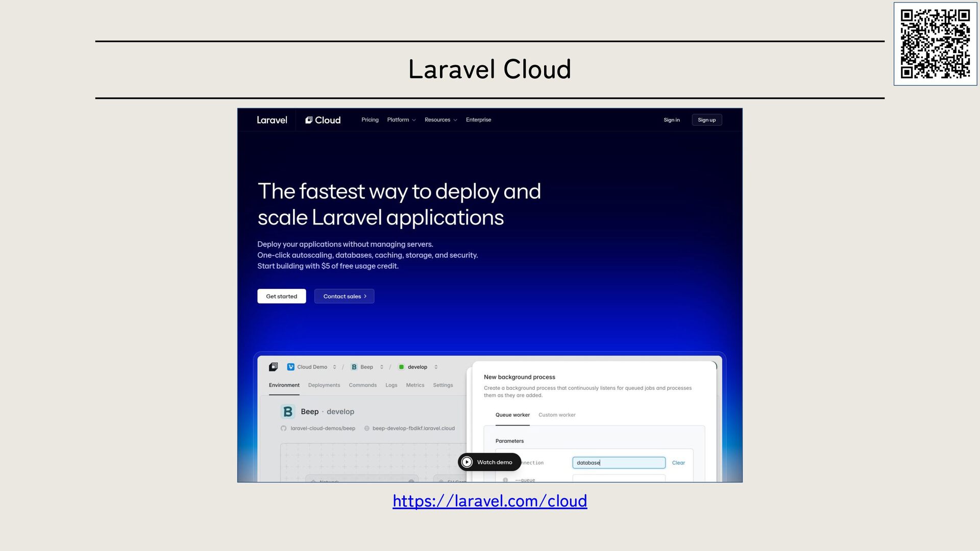Click the Cloud Demo organization avatar icon

point(291,367)
